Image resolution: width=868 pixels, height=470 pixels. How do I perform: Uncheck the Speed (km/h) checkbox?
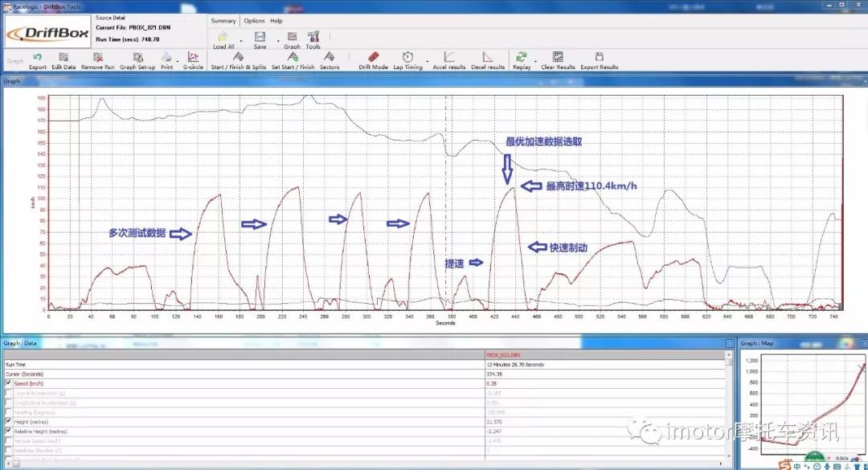pos(9,383)
